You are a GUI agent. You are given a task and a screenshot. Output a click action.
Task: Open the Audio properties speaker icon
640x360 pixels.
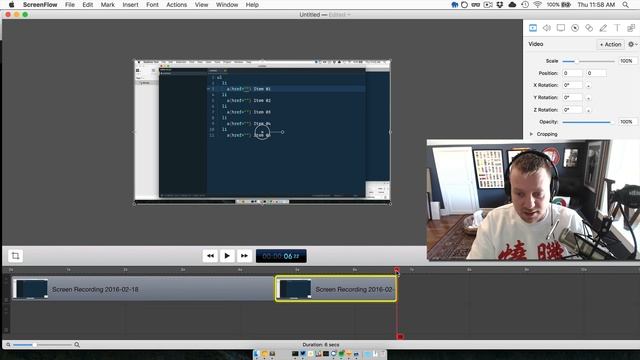point(547,28)
